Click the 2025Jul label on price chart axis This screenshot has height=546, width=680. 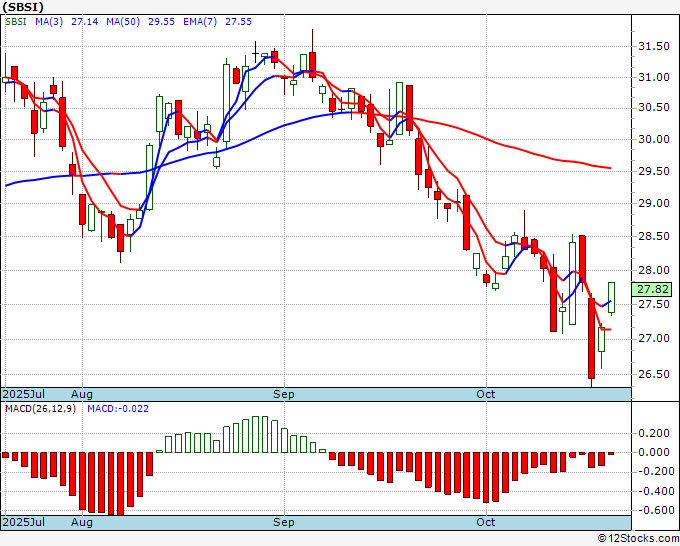(x=24, y=394)
